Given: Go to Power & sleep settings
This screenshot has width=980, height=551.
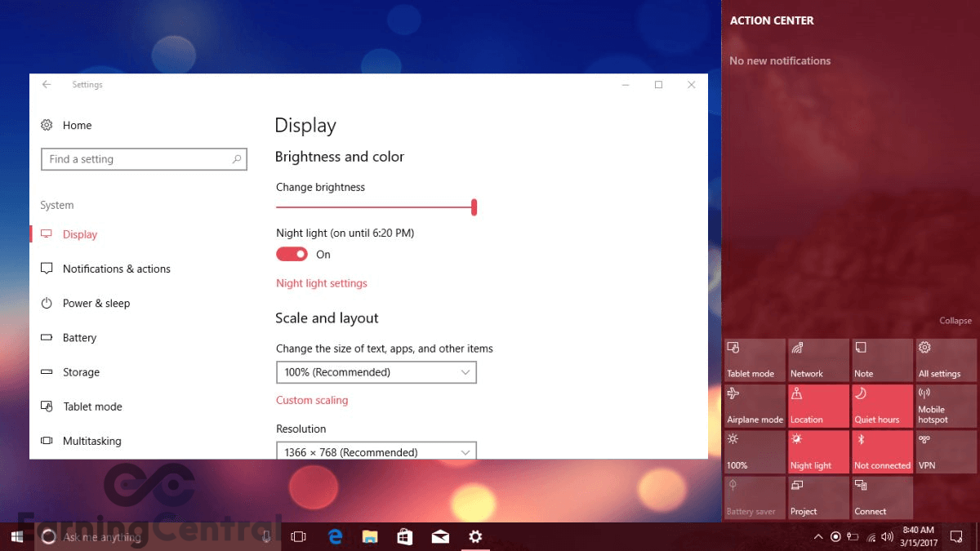Looking at the screenshot, I should click(96, 303).
